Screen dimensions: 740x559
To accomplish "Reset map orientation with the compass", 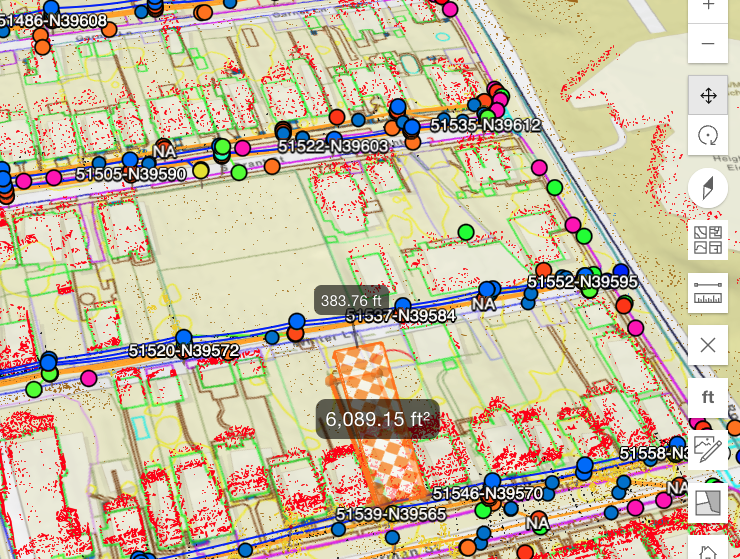I will (x=707, y=188).
